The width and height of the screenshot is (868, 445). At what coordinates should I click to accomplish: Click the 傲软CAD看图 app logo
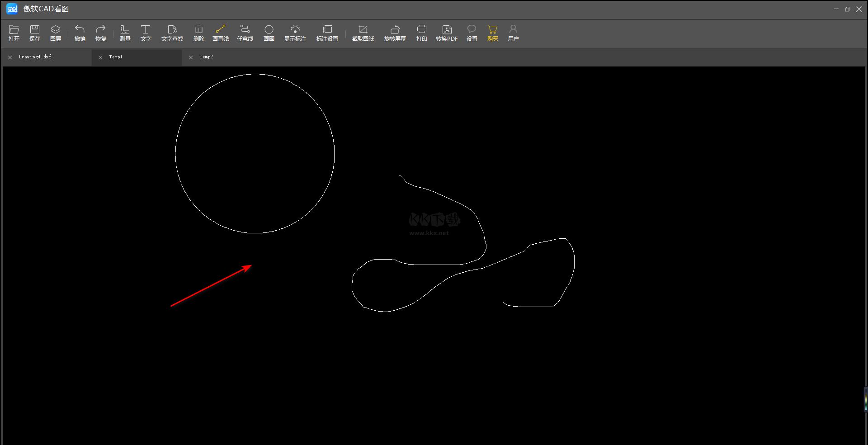click(x=12, y=9)
